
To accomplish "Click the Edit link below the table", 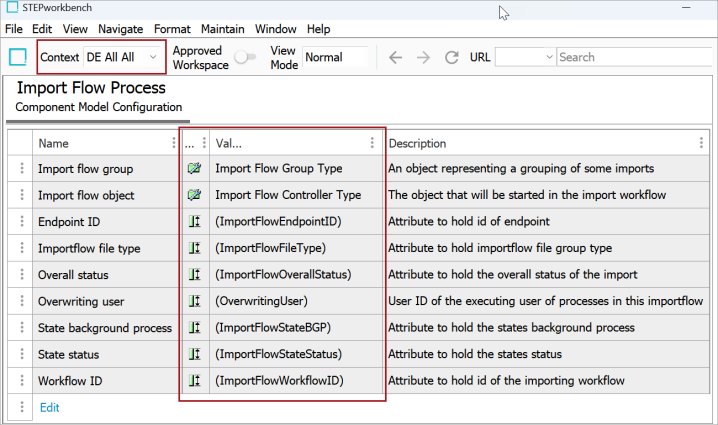I will pos(49,408).
